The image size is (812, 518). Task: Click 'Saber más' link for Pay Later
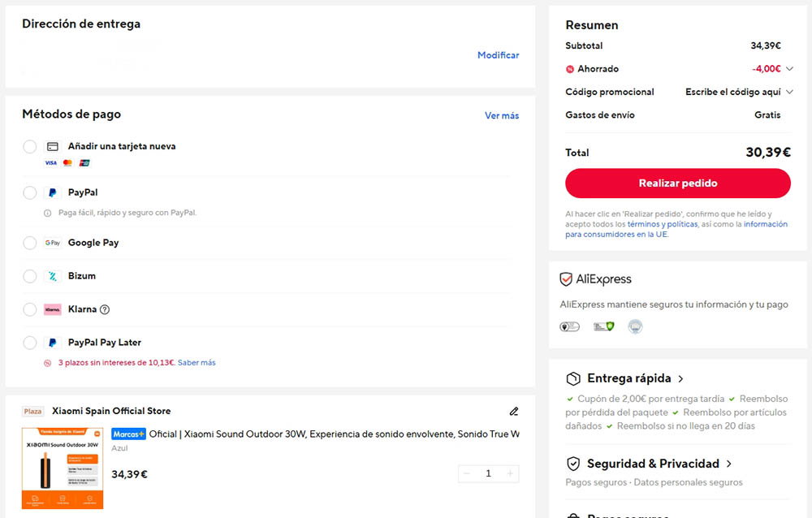(197, 363)
